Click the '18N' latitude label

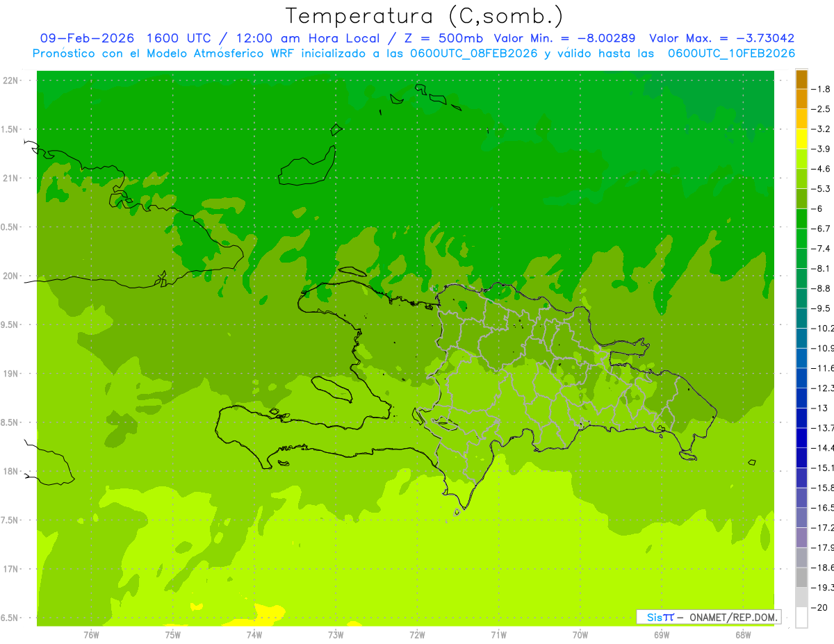pos(10,472)
